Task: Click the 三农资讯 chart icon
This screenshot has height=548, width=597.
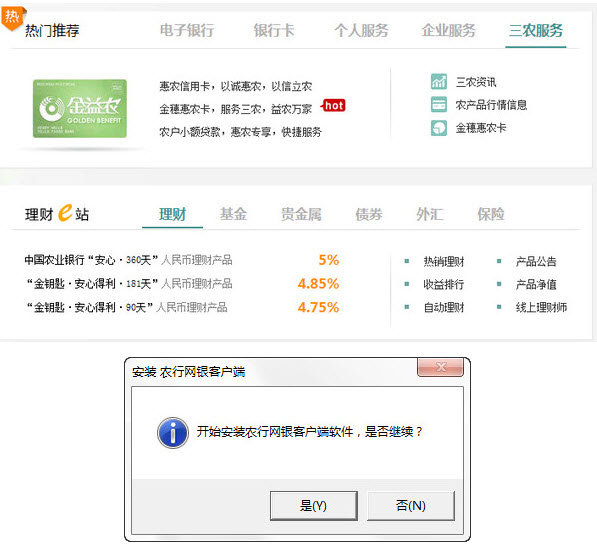Action: 439,81
